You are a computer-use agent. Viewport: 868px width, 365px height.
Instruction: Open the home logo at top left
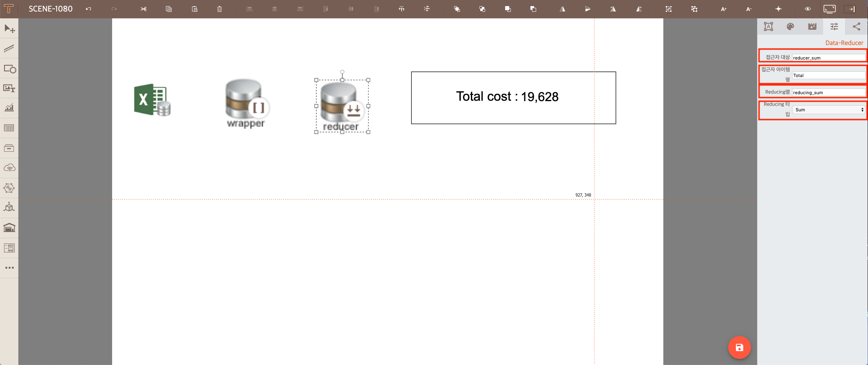point(9,9)
